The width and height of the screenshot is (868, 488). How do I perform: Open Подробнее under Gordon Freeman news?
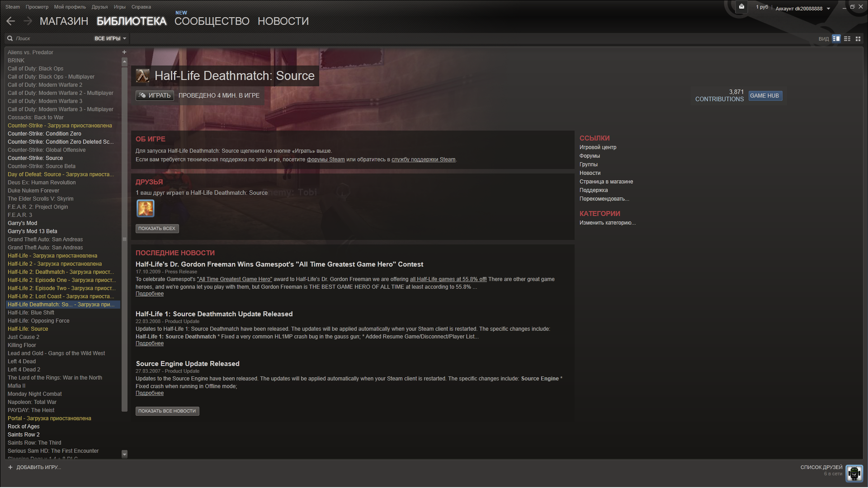150,294
